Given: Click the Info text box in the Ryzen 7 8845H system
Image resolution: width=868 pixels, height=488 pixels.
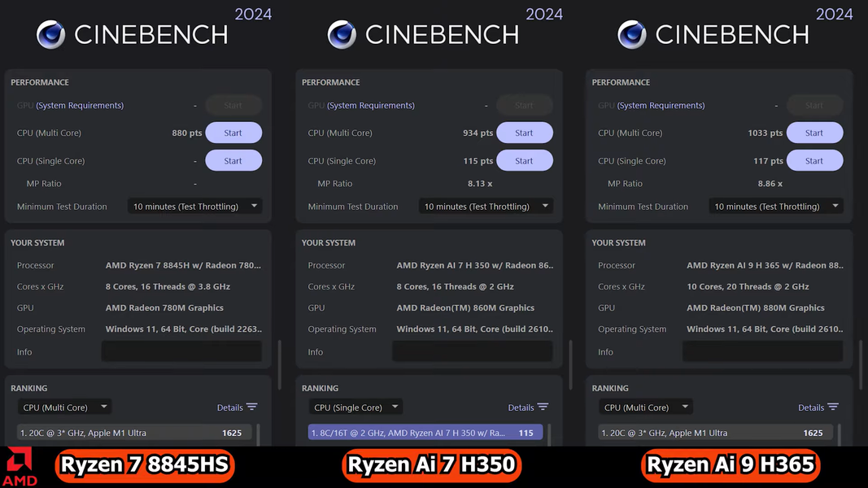Looking at the screenshot, I should point(181,351).
